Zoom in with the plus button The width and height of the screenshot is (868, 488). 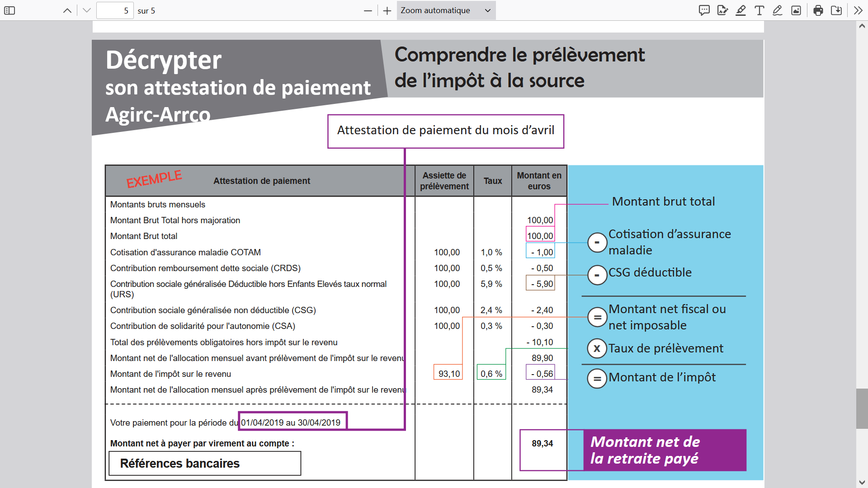point(387,10)
